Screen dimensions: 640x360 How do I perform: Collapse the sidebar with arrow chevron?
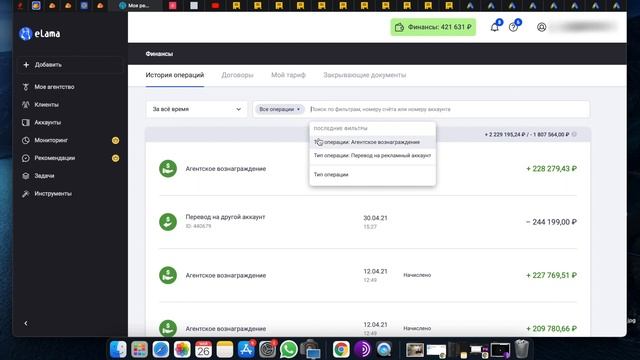coord(26,323)
